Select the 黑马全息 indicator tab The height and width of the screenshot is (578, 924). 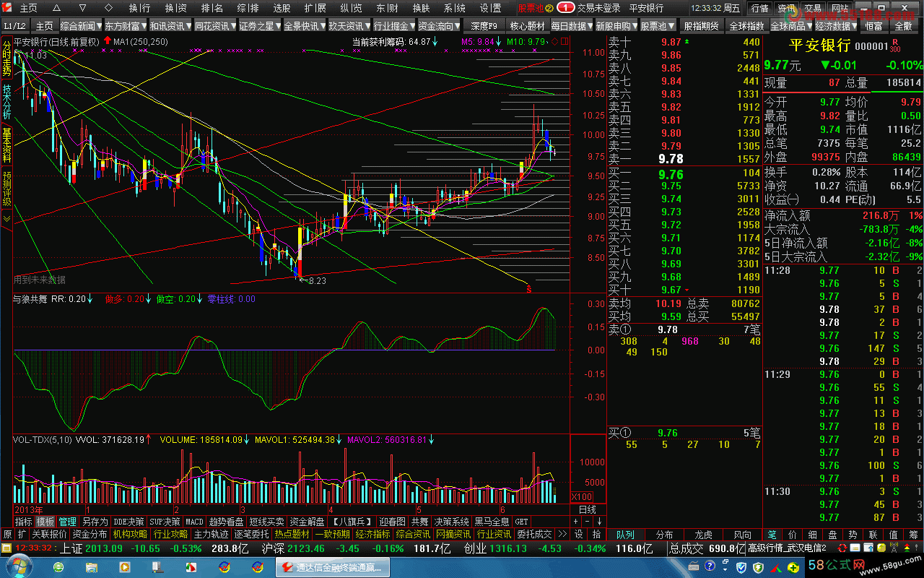point(492,522)
